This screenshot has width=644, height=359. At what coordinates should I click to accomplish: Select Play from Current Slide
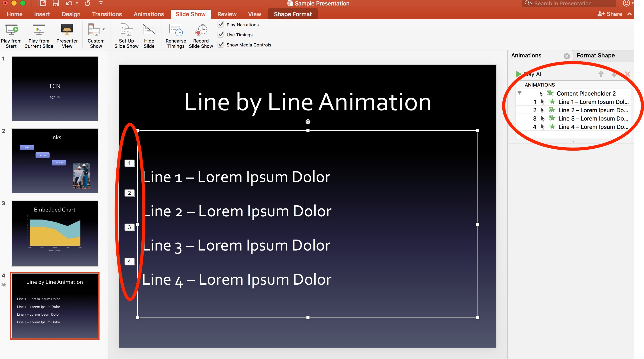pos(39,35)
